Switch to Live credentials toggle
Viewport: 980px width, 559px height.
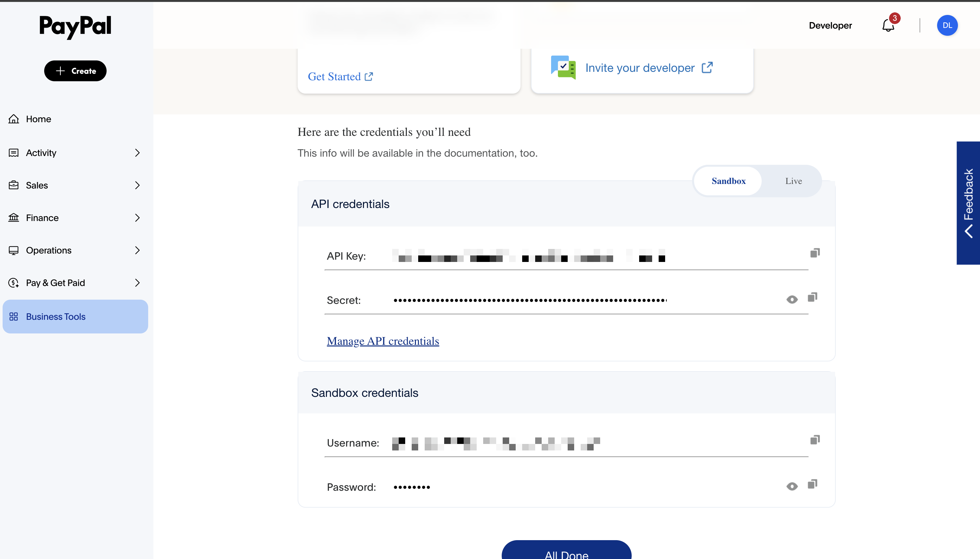click(793, 181)
